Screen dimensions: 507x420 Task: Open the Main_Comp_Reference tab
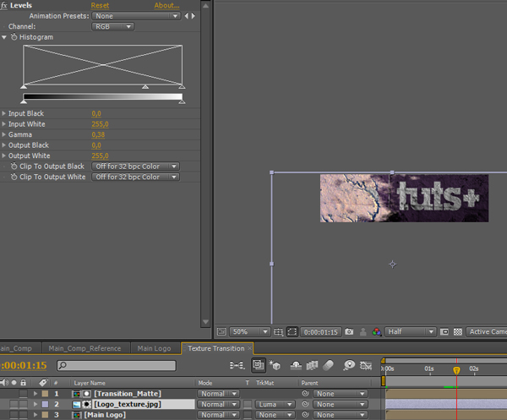[x=84, y=348]
